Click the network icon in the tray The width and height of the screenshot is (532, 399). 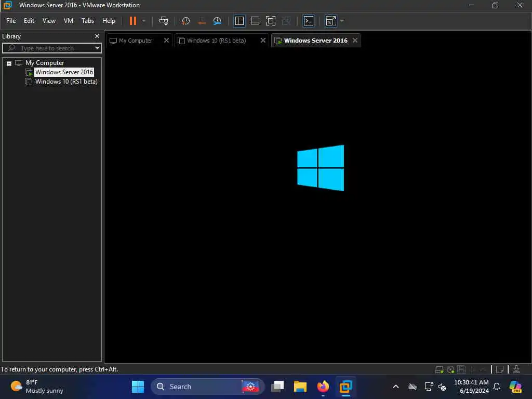coord(429,387)
